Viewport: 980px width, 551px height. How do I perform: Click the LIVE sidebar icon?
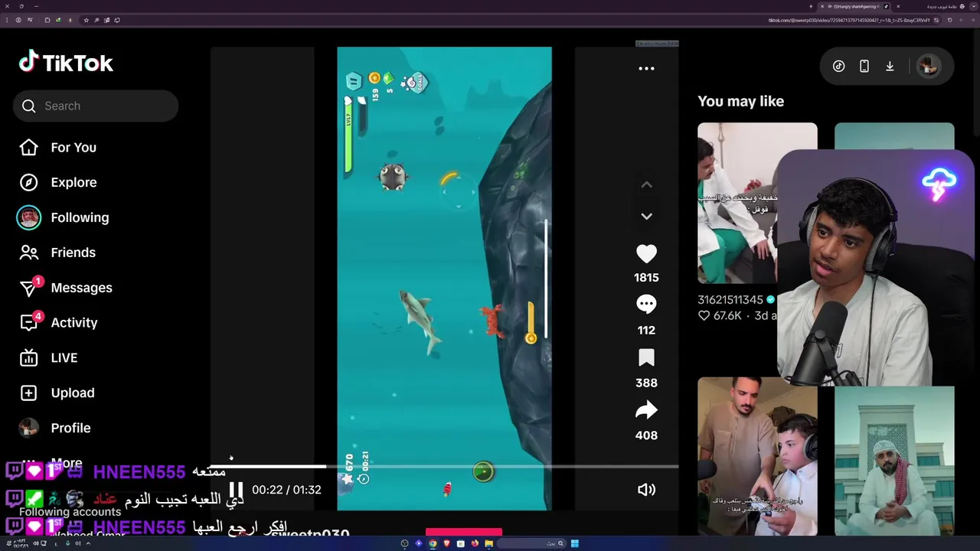[x=28, y=357]
